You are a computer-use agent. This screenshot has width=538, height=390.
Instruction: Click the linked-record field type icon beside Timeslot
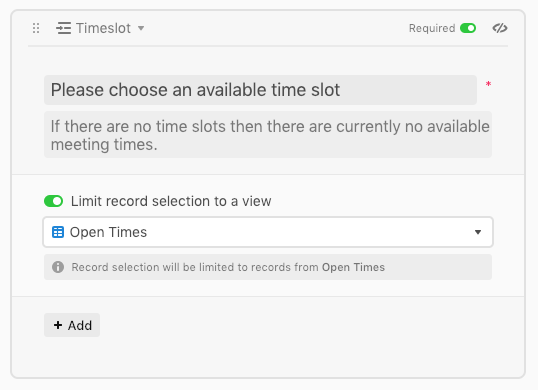[x=63, y=28]
